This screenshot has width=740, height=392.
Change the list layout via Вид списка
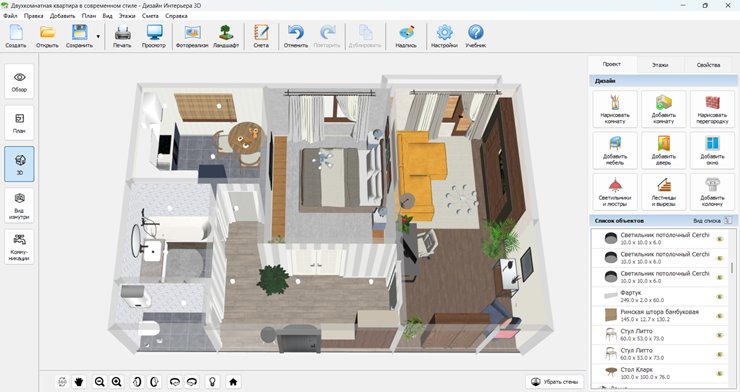click(x=713, y=220)
